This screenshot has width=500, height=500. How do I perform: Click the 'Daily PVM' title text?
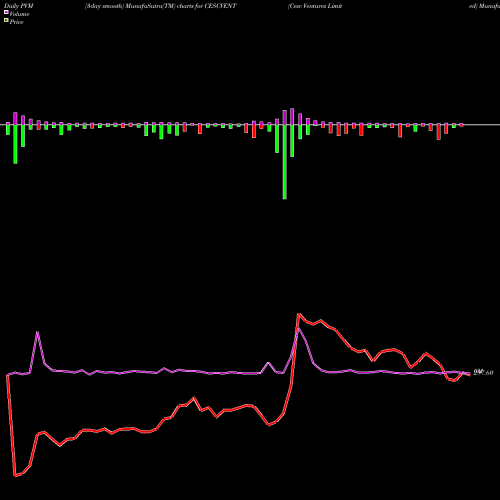pyautogui.click(x=19, y=6)
